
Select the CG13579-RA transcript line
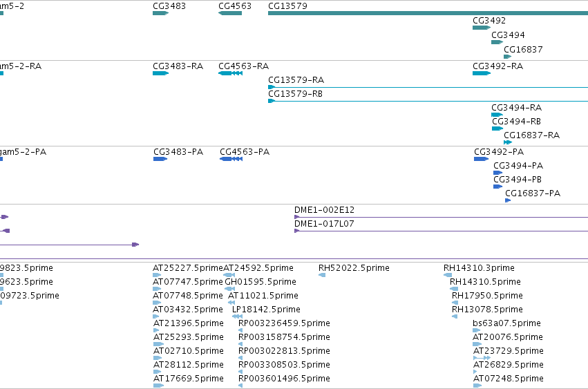coord(428,87)
